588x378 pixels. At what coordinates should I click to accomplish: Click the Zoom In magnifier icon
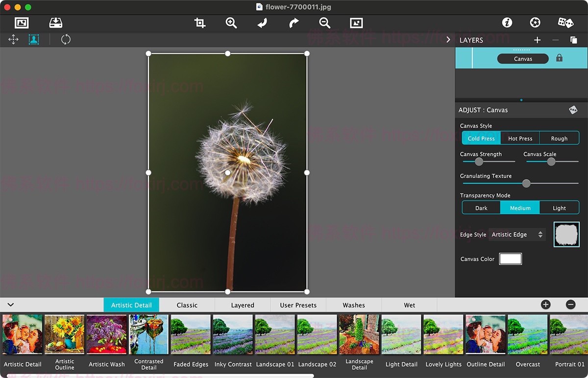pyautogui.click(x=231, y=23)
